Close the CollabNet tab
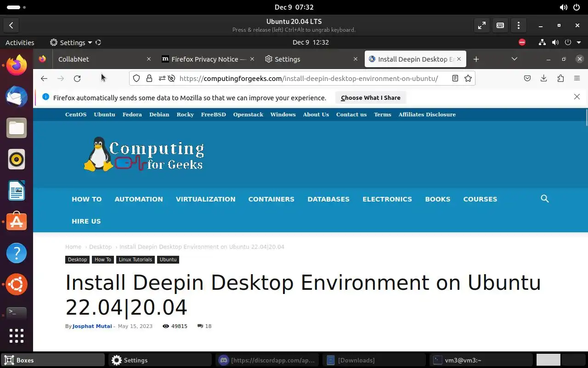The height and width of the screenshot is (368, 588). pos(148,59)
